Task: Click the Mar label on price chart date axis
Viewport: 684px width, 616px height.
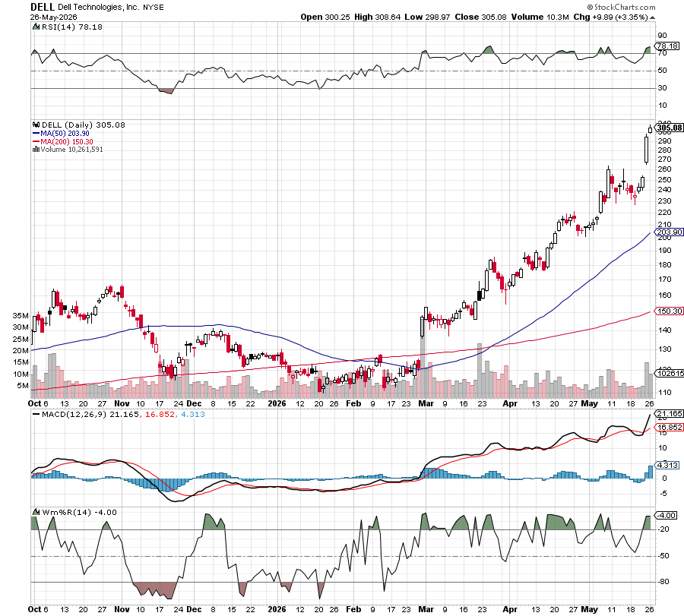Action: coord(426,403)
